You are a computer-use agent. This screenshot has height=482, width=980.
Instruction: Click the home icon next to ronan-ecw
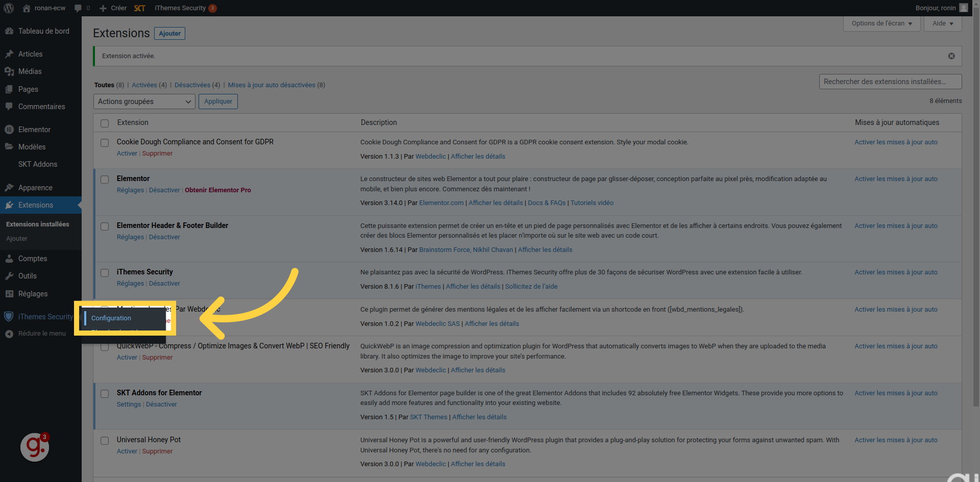pos(27,8)
